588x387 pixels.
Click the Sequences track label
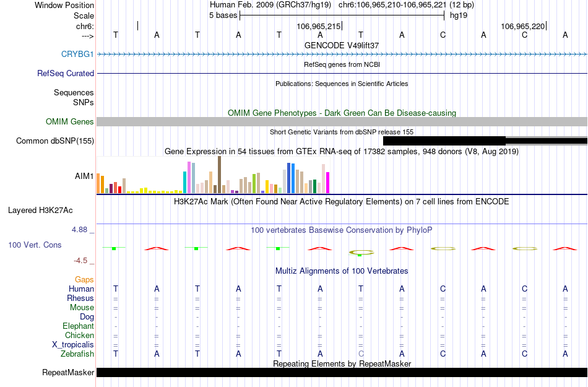pyautogui.click(x=74, y=92)
